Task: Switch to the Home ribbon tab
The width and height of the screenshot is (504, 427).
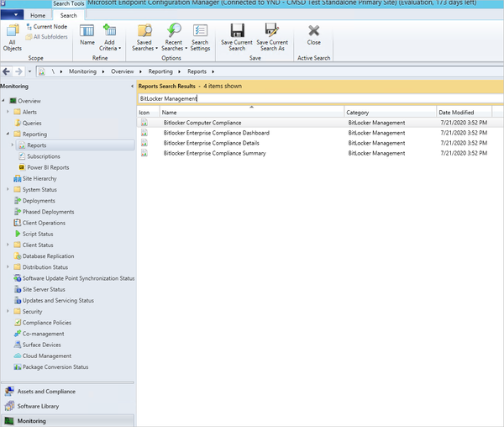Action: (38, 15)
